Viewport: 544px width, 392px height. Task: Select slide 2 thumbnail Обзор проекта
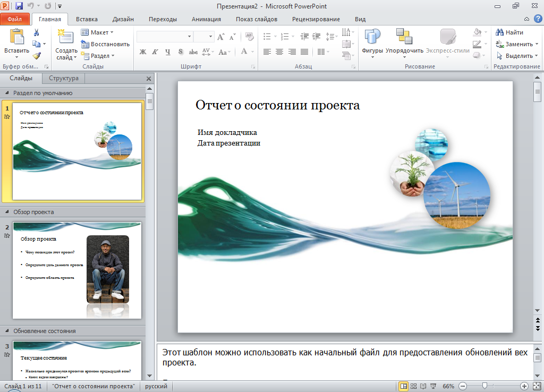coord(77,270)
